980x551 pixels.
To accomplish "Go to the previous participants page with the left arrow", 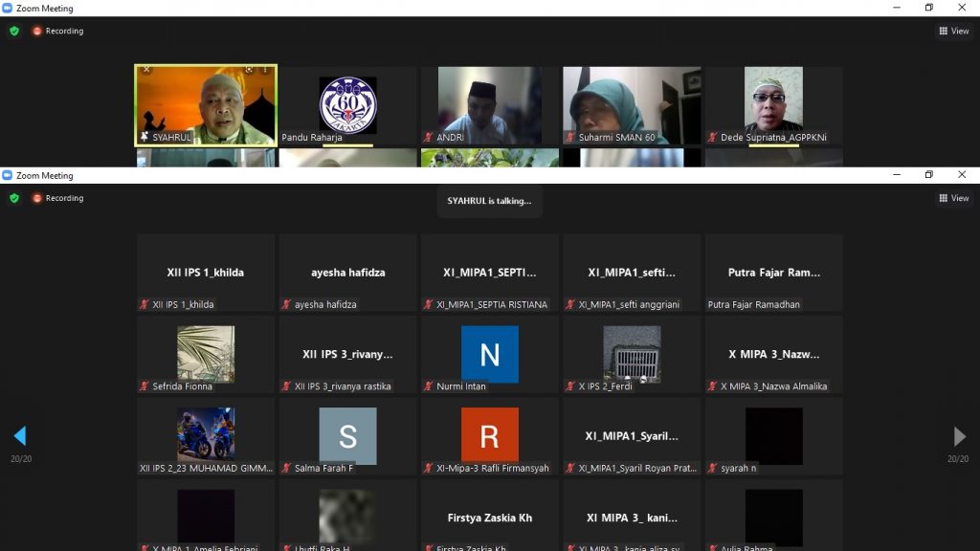I will pos(19,437).
